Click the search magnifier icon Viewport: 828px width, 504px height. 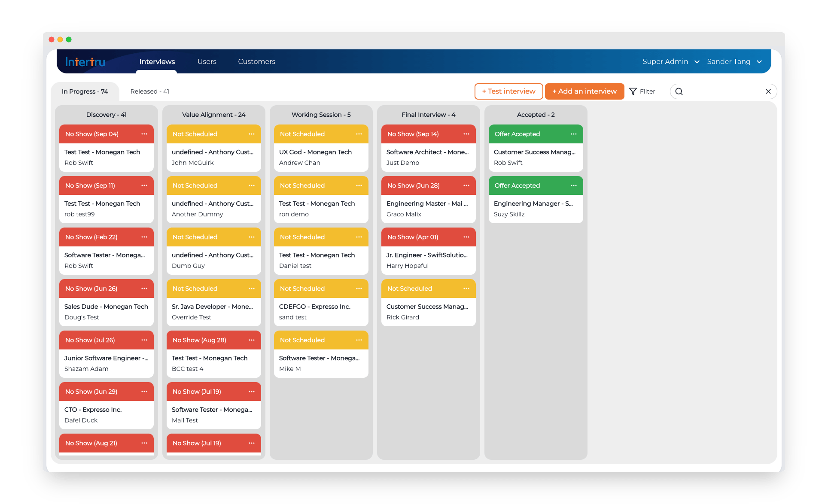coord(679,91)
